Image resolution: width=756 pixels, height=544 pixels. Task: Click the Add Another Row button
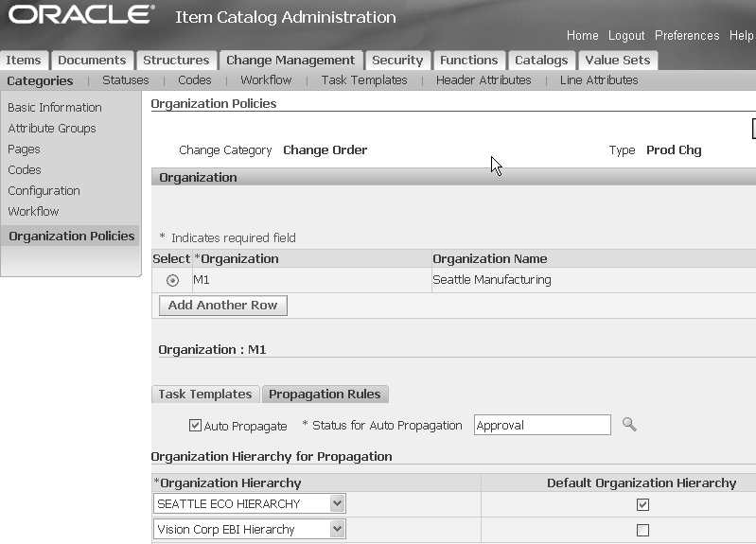click(222, 306)
